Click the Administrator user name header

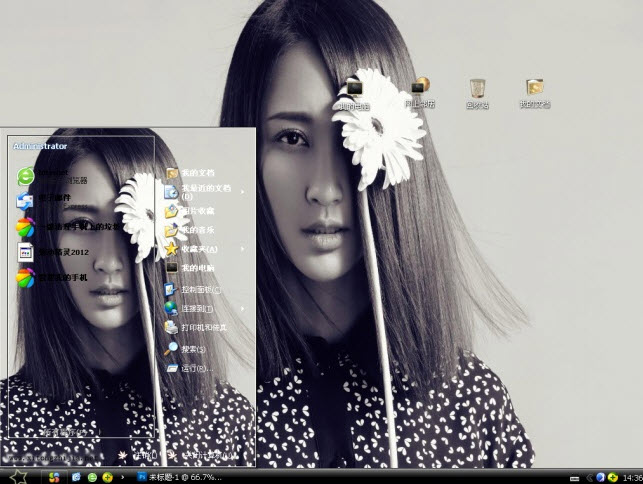click(40, 146)
